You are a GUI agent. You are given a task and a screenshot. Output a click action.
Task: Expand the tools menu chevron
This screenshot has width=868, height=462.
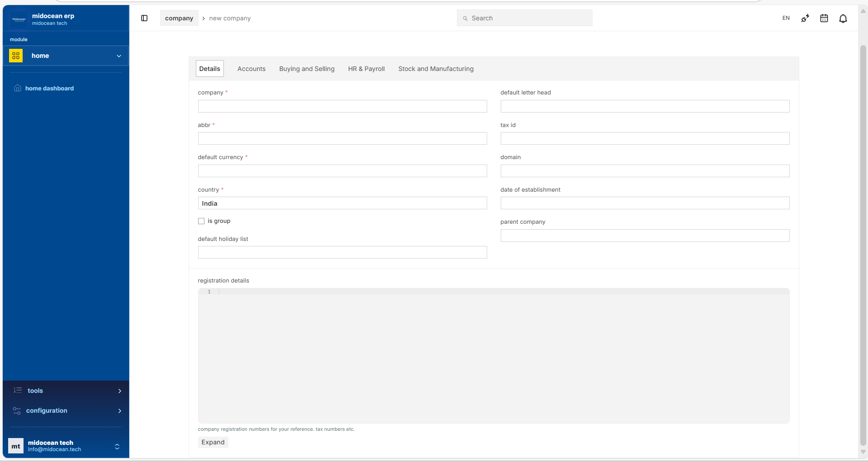(119, 391)
